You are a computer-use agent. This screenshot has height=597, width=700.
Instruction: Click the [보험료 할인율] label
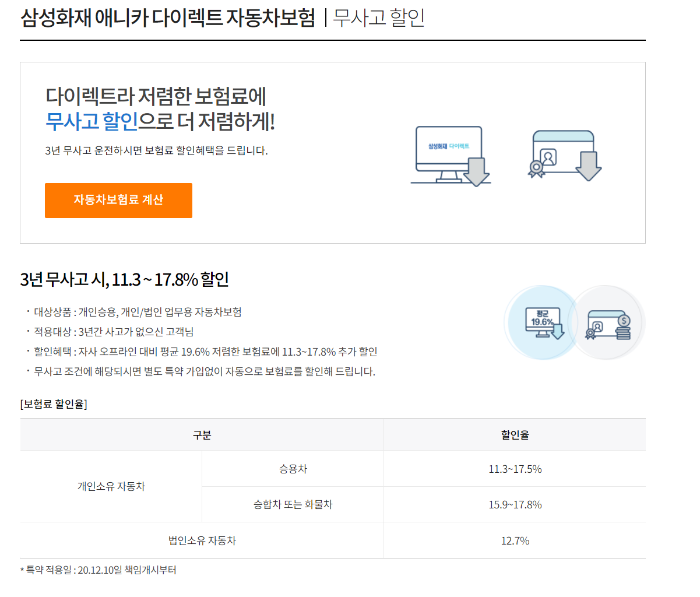pos(54,404)
